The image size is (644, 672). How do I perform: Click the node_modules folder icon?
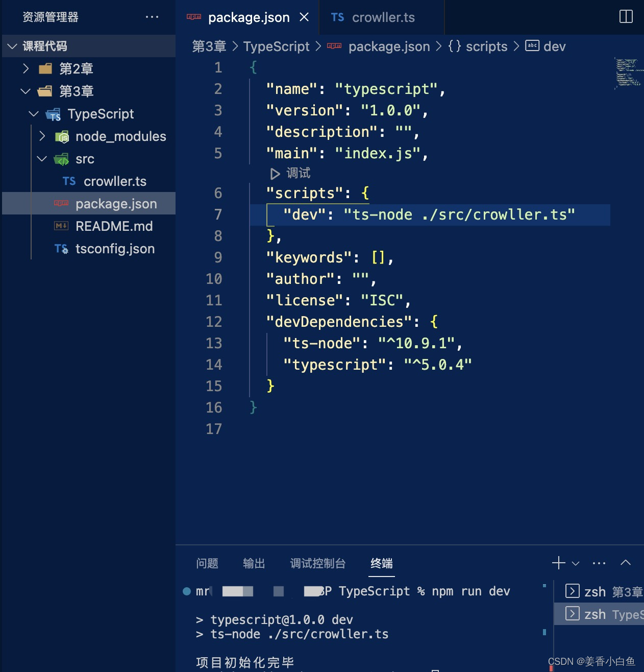pos(62,136)
